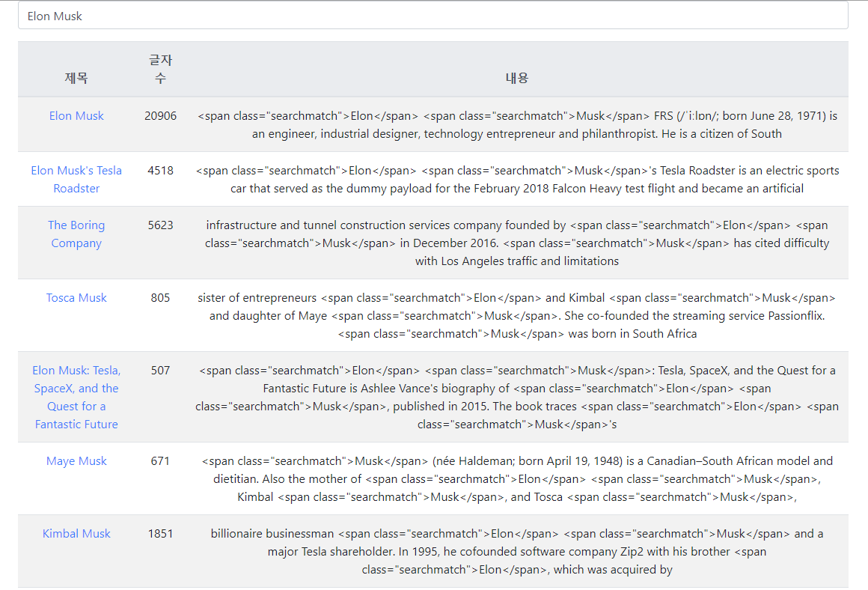Select the character count 5623

161,225
